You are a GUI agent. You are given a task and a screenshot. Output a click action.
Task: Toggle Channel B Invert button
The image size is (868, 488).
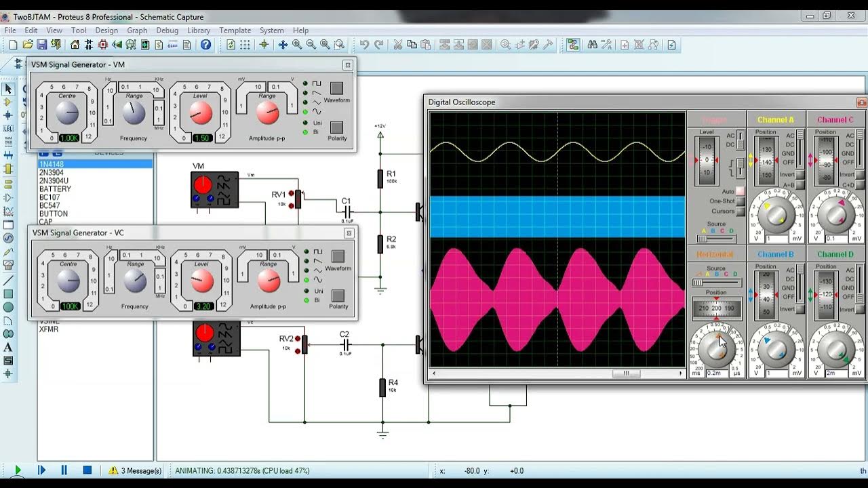801,309
